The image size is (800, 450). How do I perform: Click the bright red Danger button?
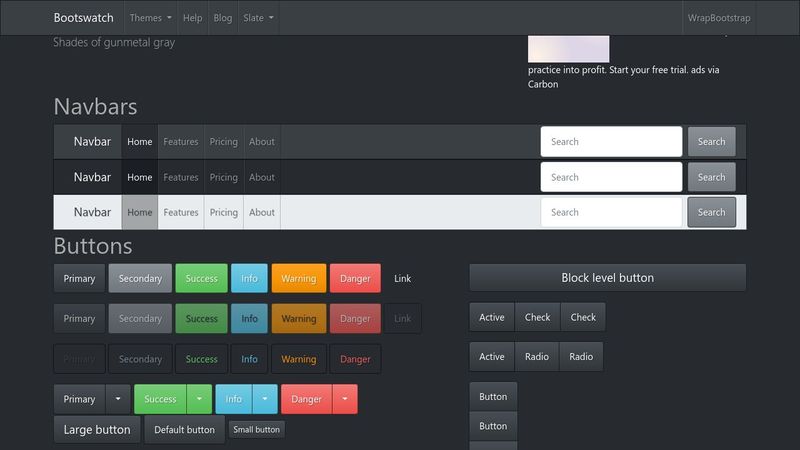(355, 279)
